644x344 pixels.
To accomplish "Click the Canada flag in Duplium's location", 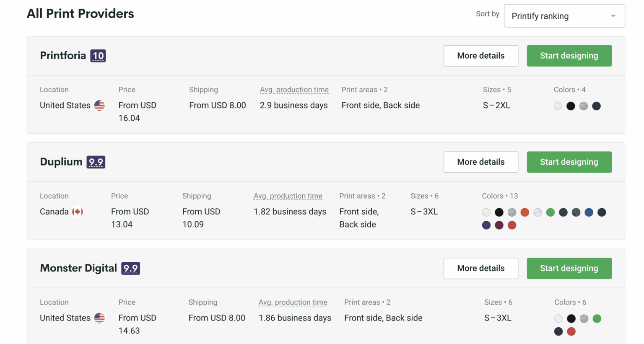I will pos(78,212).
